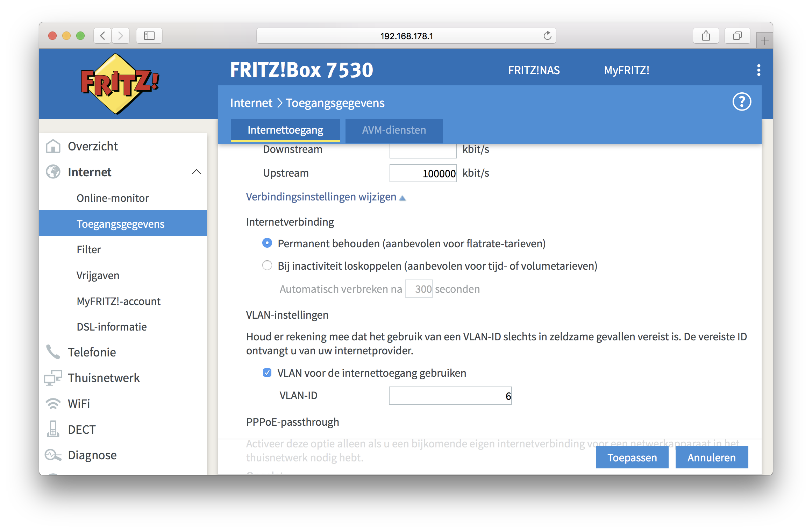The width and height of the screenshot is (812, 531).
Task: Go forward with browser forward arrow
Action: 121,36
